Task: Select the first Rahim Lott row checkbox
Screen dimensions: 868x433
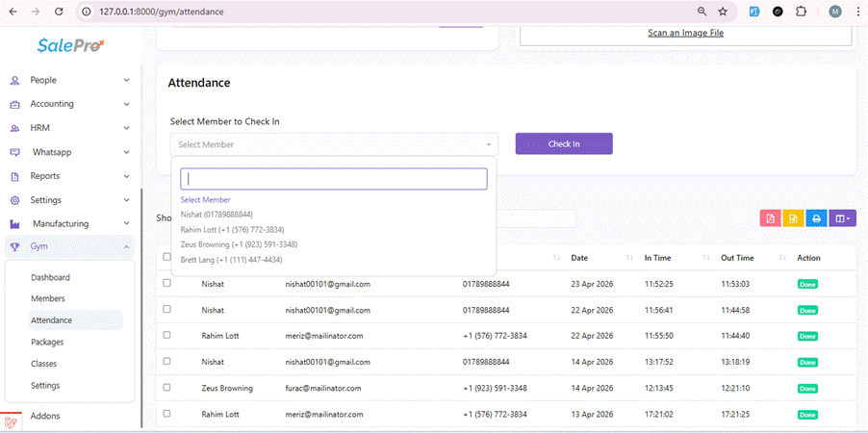Action: (x=167, y=336)
